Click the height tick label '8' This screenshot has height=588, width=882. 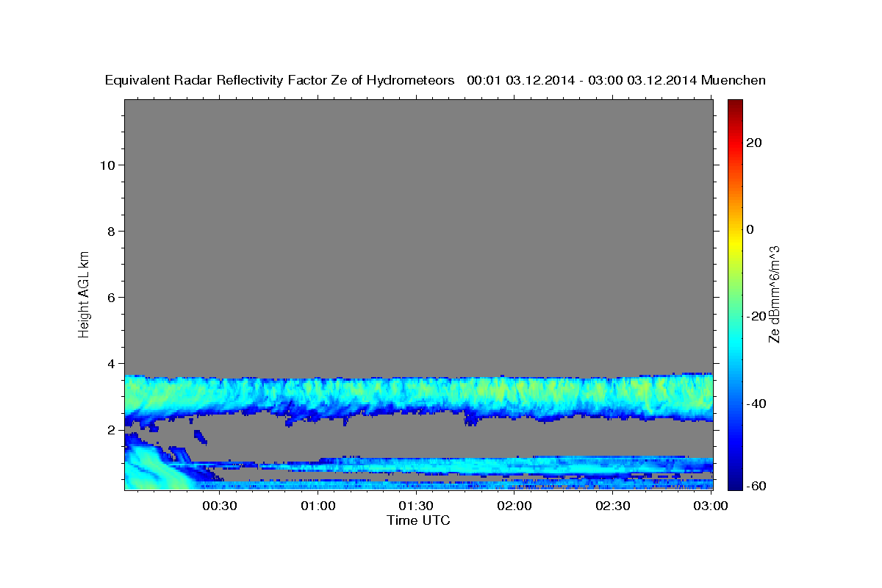pos(111,231)
